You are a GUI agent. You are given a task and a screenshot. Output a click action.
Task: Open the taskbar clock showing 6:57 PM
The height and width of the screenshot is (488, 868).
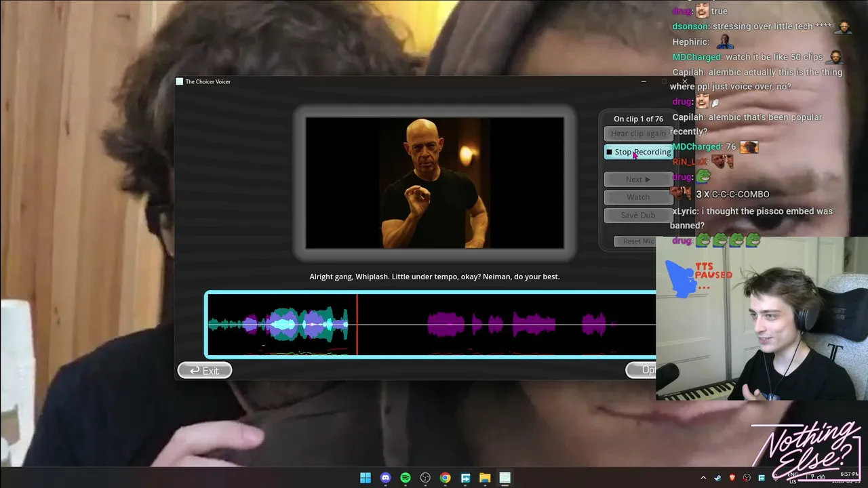[x=849, y=478]
